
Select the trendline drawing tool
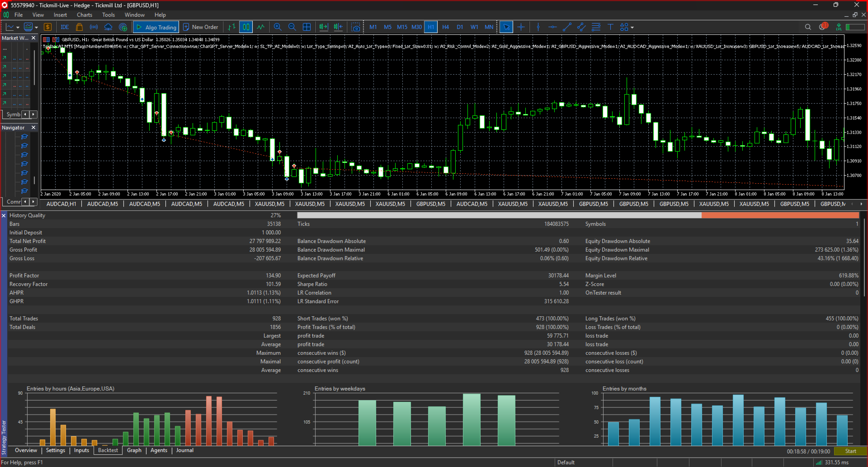click(567, 27)
